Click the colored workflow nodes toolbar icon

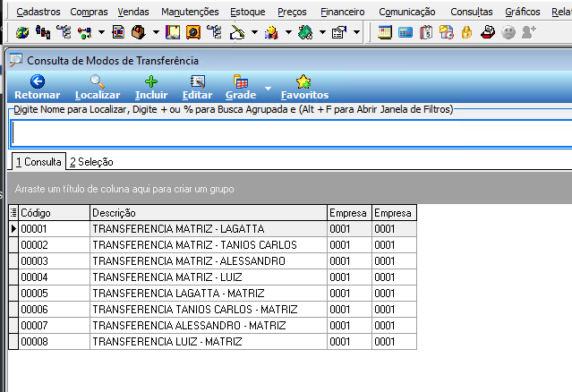pos(85,32)
